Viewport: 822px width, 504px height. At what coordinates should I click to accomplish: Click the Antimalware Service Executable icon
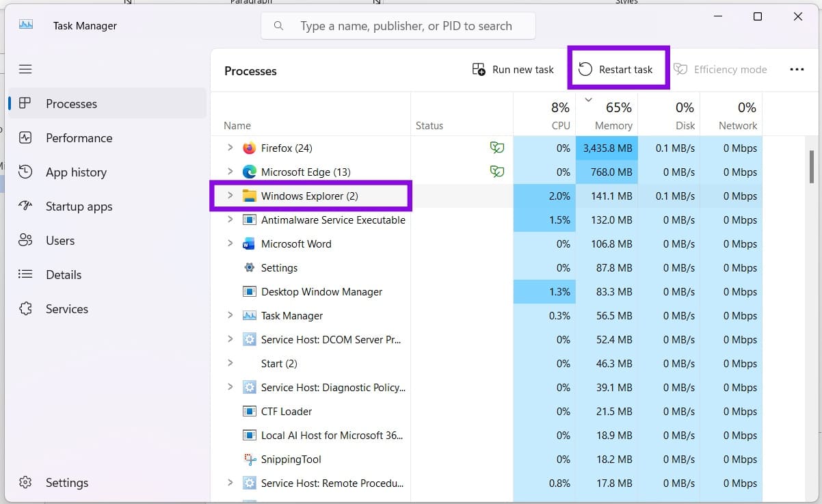tap(249, 220)
